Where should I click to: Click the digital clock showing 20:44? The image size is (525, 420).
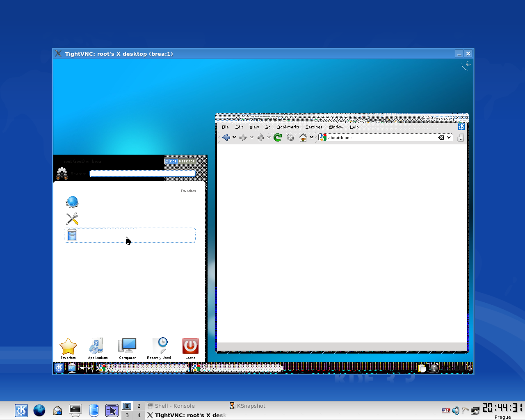(x=502, y=408)
